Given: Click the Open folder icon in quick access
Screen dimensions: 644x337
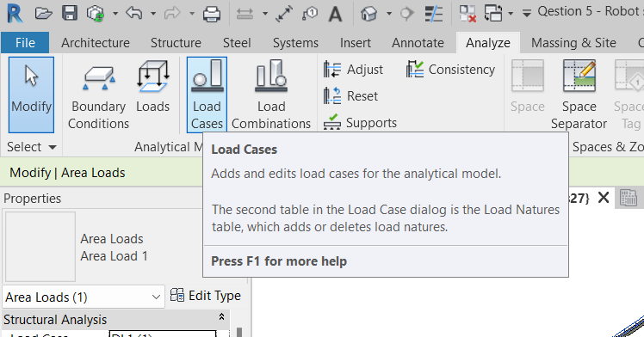Looking at the screenshot, I should coord(43,14).
